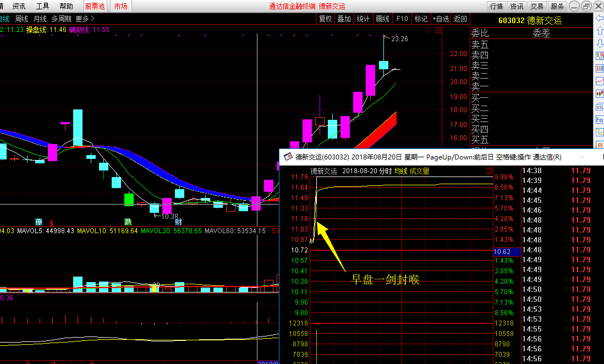Click the 操盘线: 11.46 indicator text
This screenshot has height=364, width=604.
pos(46,30)
